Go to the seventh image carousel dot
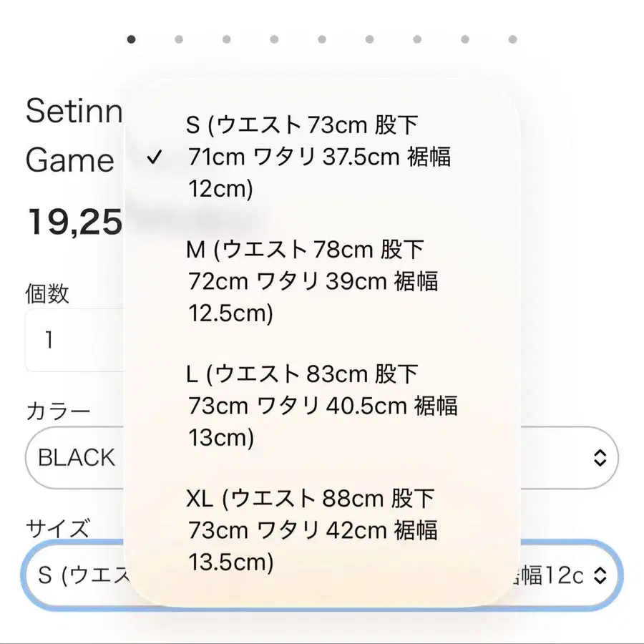 tap(417, 39)
